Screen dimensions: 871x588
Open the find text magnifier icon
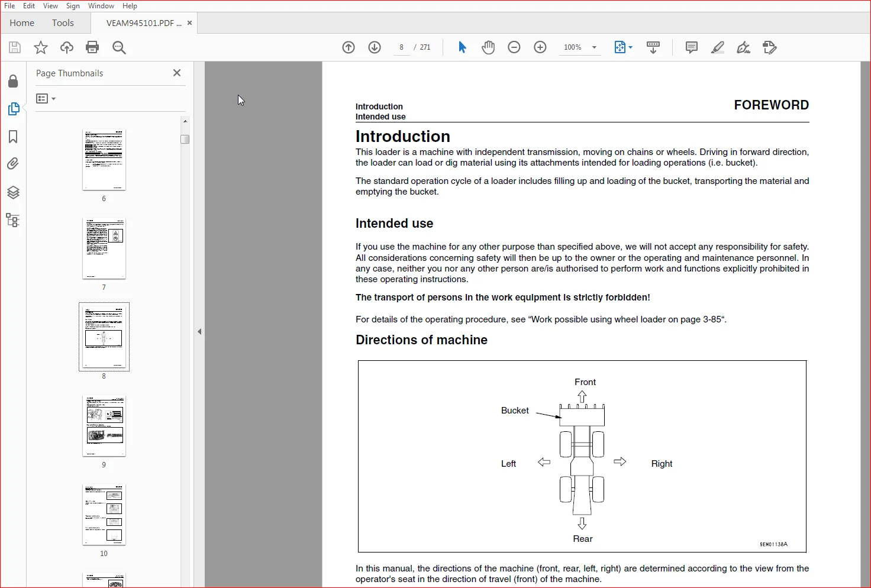pos(119,47)
